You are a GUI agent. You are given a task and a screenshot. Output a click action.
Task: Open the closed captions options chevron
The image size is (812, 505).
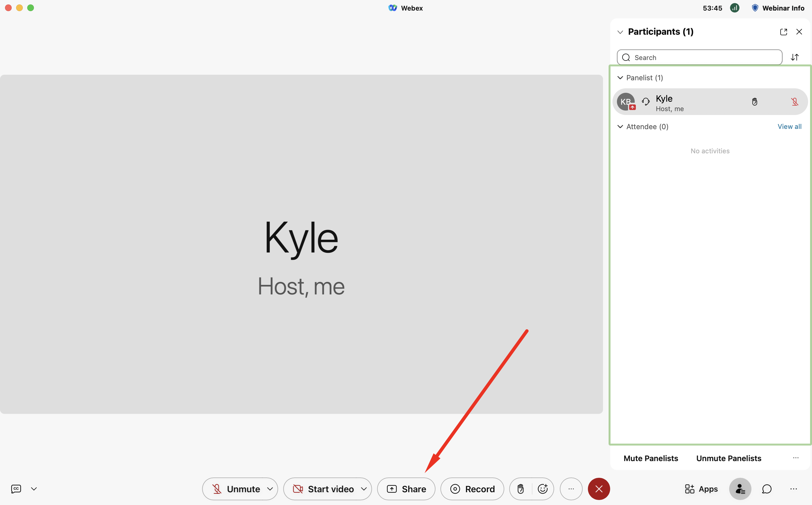(x=34, y=489)
